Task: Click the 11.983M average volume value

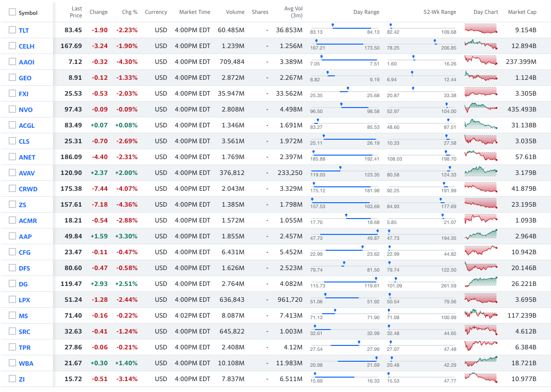Action: tap(289, 363)
